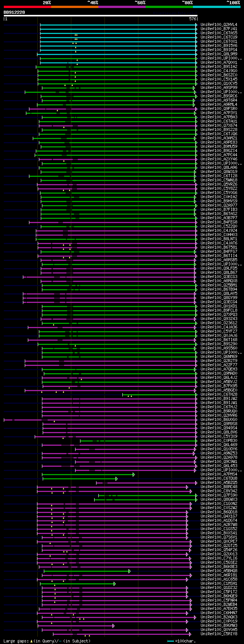Select the UniRef100_Q9MAD0 label
The height and width of the screenshot is (644, 244).
pyautogui.click(x=219, y=373)
